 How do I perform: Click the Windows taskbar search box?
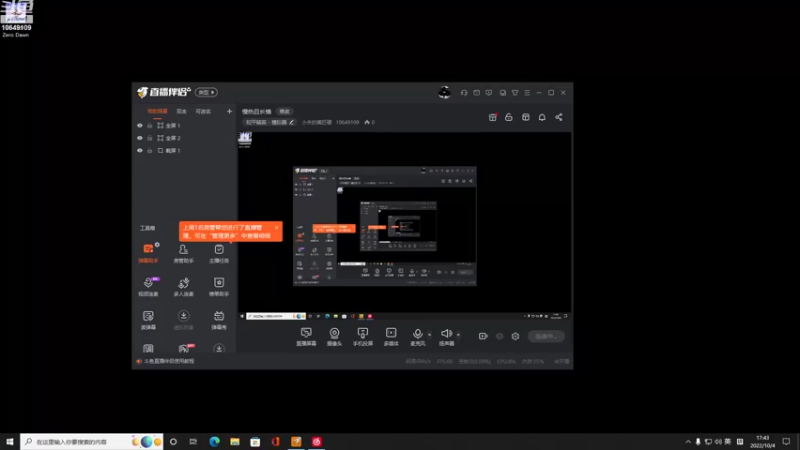pyautogui.click(x=92, y=442)
